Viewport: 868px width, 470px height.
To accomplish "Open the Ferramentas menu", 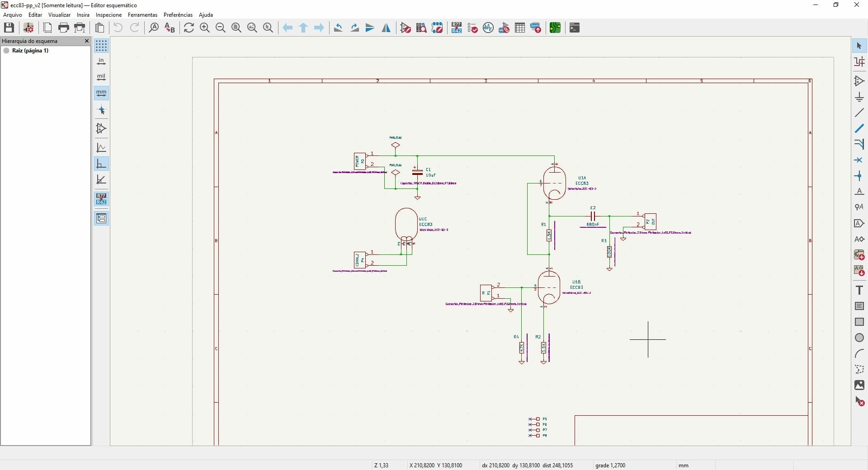I will pyautogui.click(x=142, y=14).
